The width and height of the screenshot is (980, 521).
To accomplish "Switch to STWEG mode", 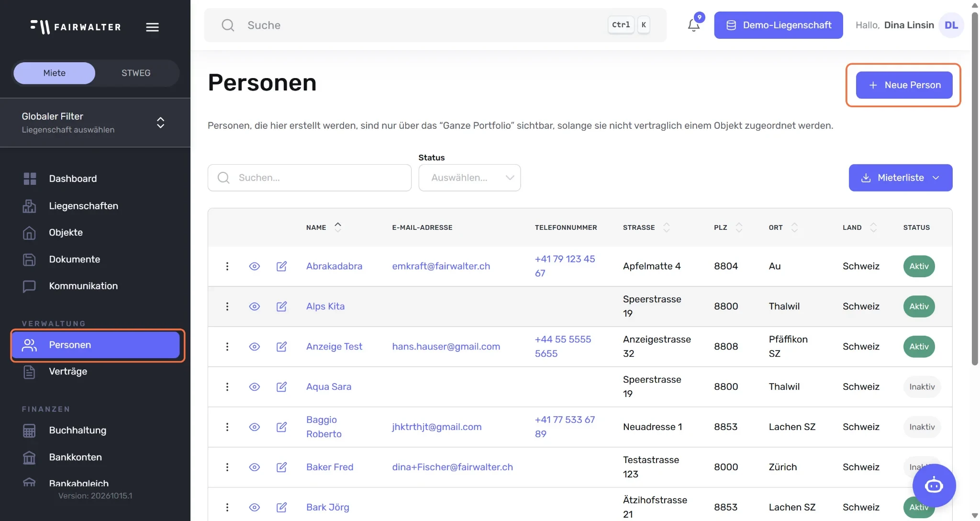I will (136, 73).
